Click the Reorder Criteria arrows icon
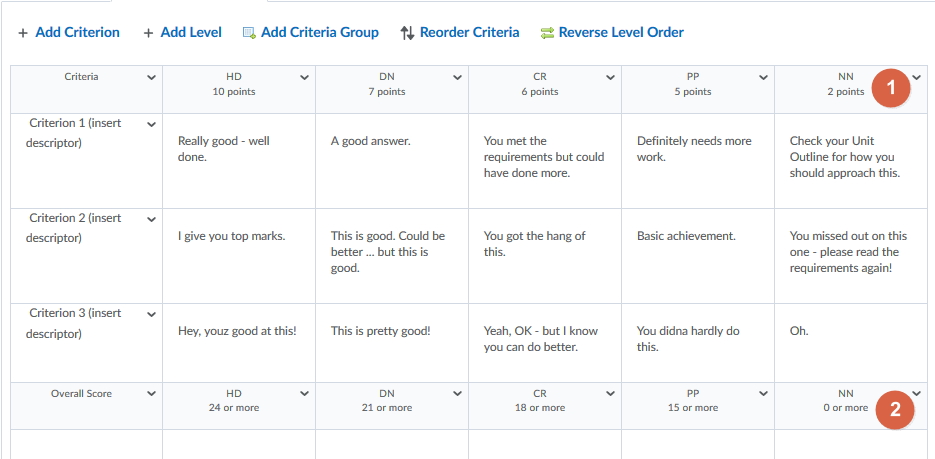This screenshot has height=459, width=935. (x=407, y=33)
